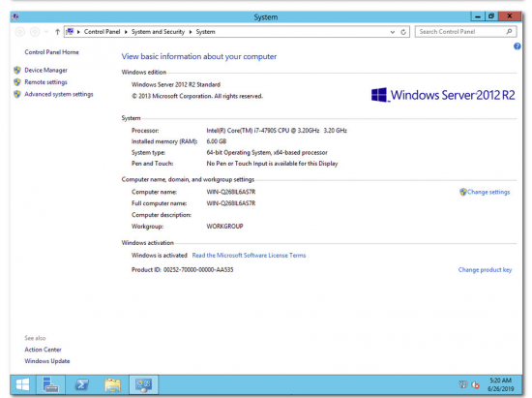Click the WORKGROUP value
This screenshot has height=398, width=532.
(x=224, y=227)
